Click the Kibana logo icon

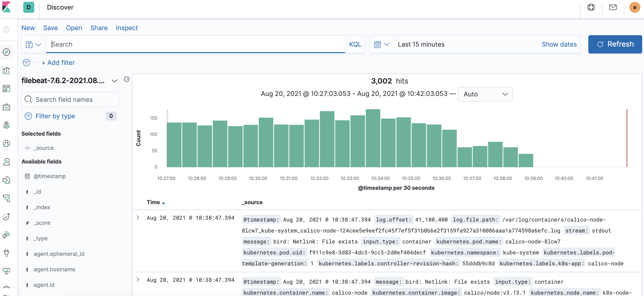[x=6, y=7]
